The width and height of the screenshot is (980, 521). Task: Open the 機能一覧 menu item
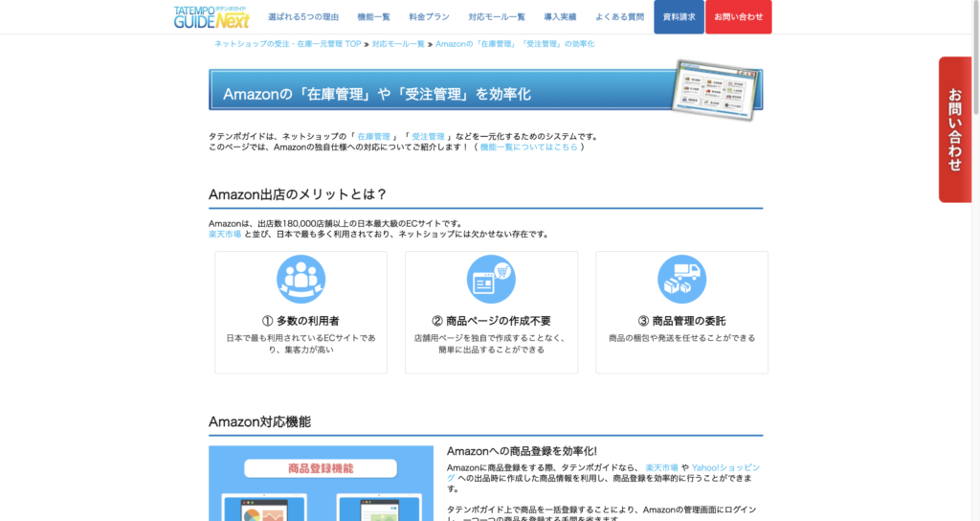(374, 17)
